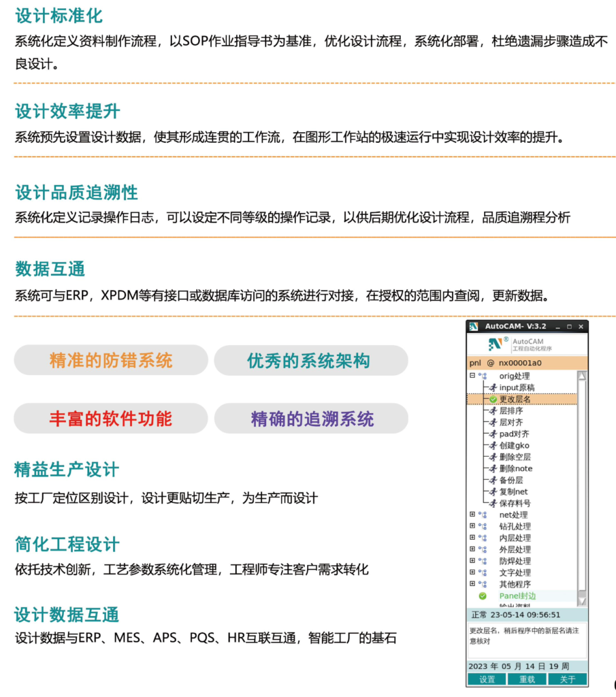Click the group node icon beside 防焊处理
616x697 pixels.
(x=483, y=561)
